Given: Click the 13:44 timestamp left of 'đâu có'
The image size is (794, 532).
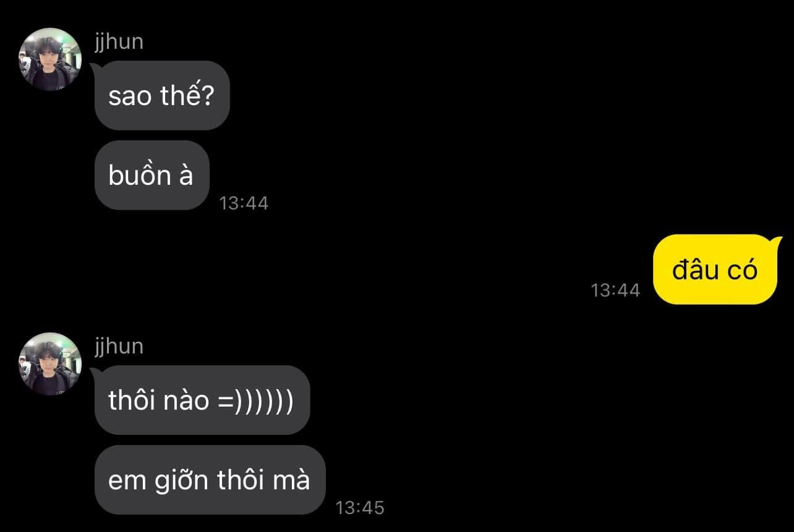Looking at the screenshot, I should click(615, 290).
